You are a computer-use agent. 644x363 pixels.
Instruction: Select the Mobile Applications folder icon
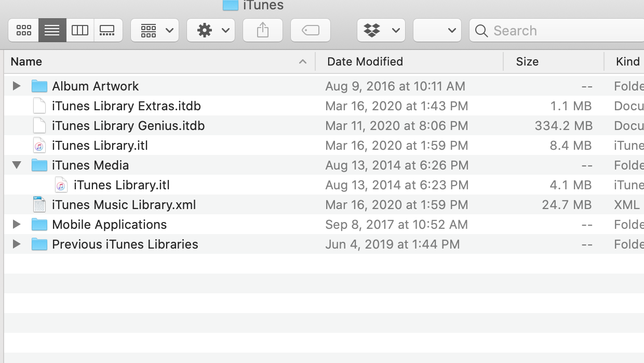pyautogui.click(x=39, y=224)
